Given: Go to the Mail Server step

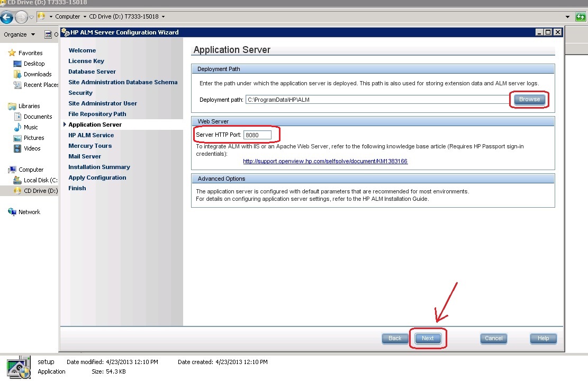Looking at the screenshot, I should point(84,156).
